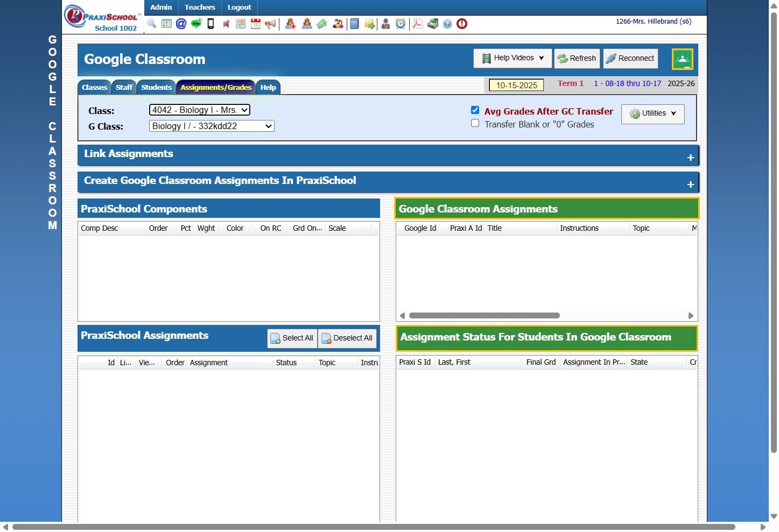Viewport: 779px width, 532px height.
Task: Click the Wght column header
Action: point(206,229)
